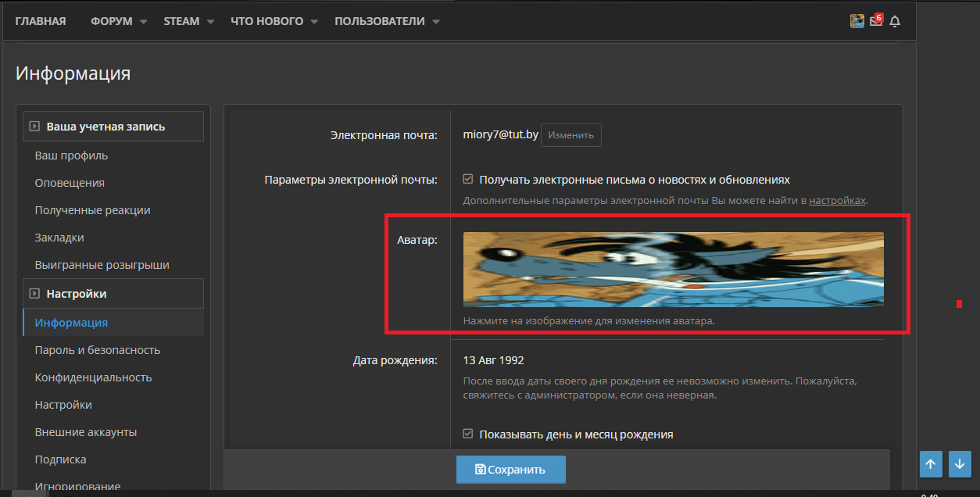
Task: Open ФОРУМ navigation item
Action: (113, 21)
